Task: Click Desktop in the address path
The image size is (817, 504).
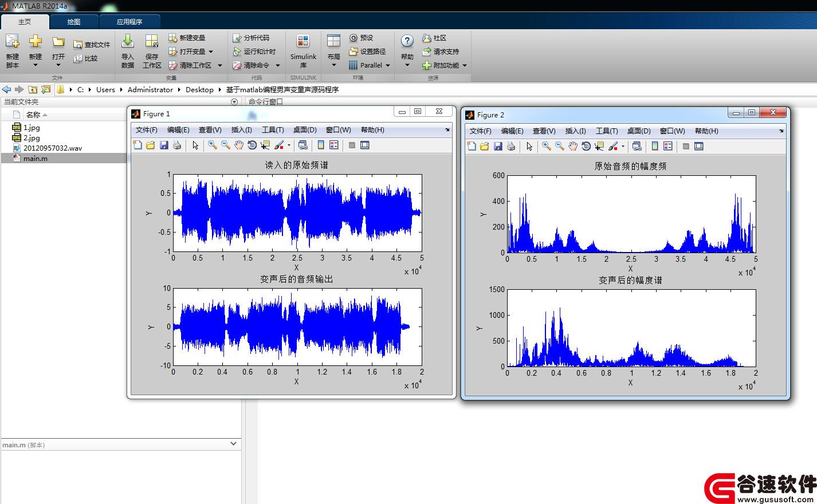Action: coord(199,90)
